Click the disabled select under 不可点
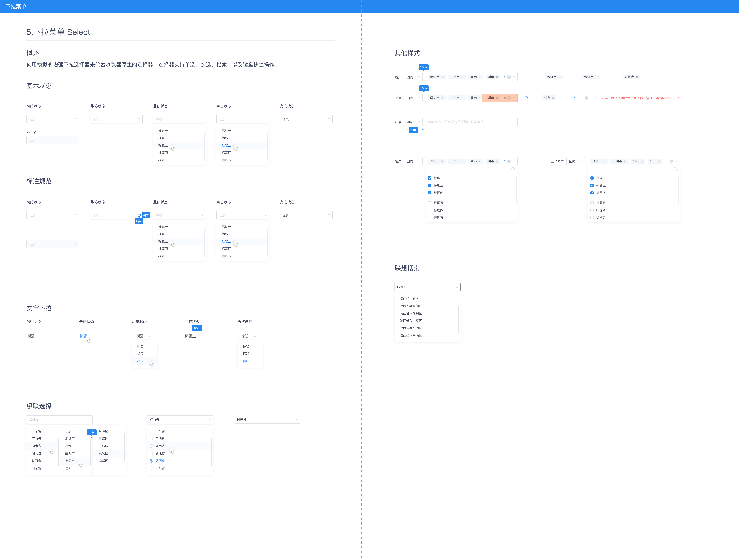 53,140
